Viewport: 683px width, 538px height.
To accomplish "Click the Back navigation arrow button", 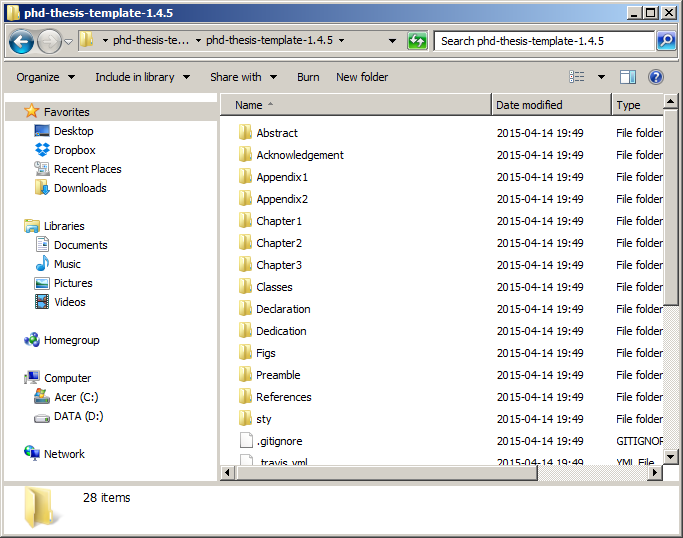I will click(22, 41).
